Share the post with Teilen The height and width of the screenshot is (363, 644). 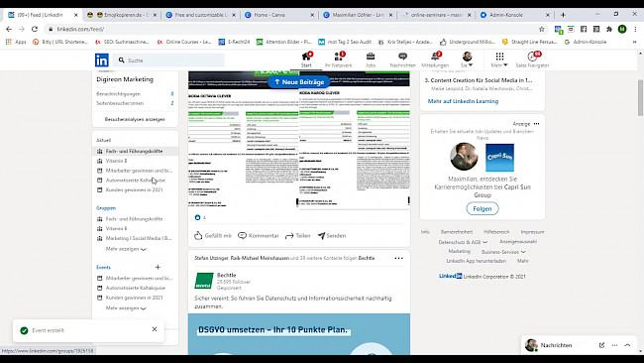click(x=298, y=236)
